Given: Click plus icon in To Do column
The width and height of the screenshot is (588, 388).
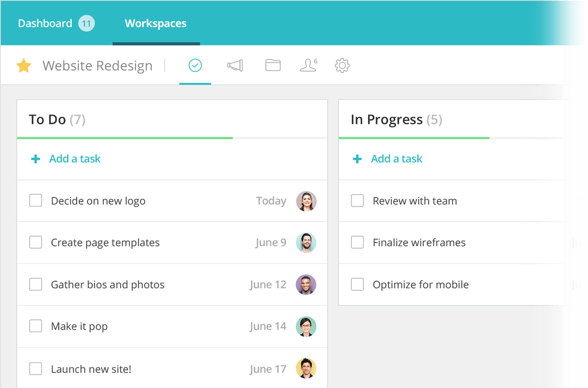Looking at the screenshot, I should [x=36, y=159].
